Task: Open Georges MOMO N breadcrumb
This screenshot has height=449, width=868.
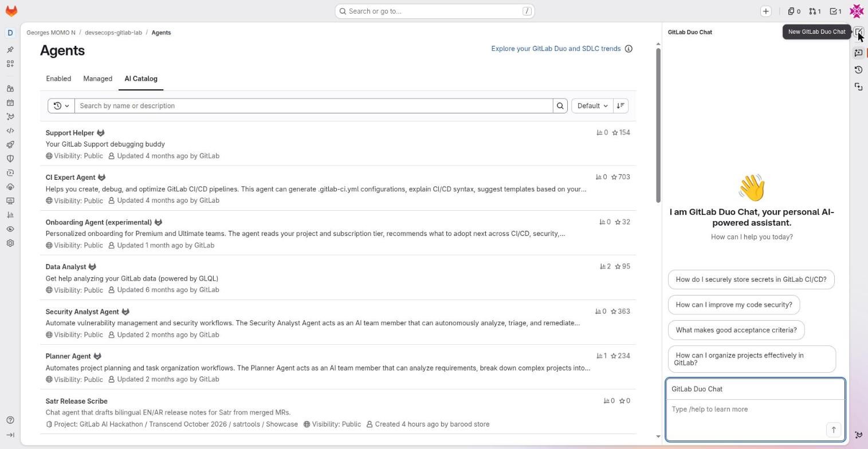Action: click(x=51, y=33)
